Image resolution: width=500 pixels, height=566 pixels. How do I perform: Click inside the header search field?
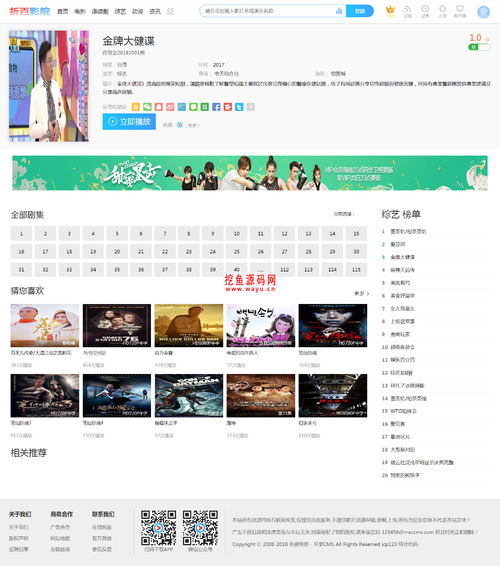[269, 11]
